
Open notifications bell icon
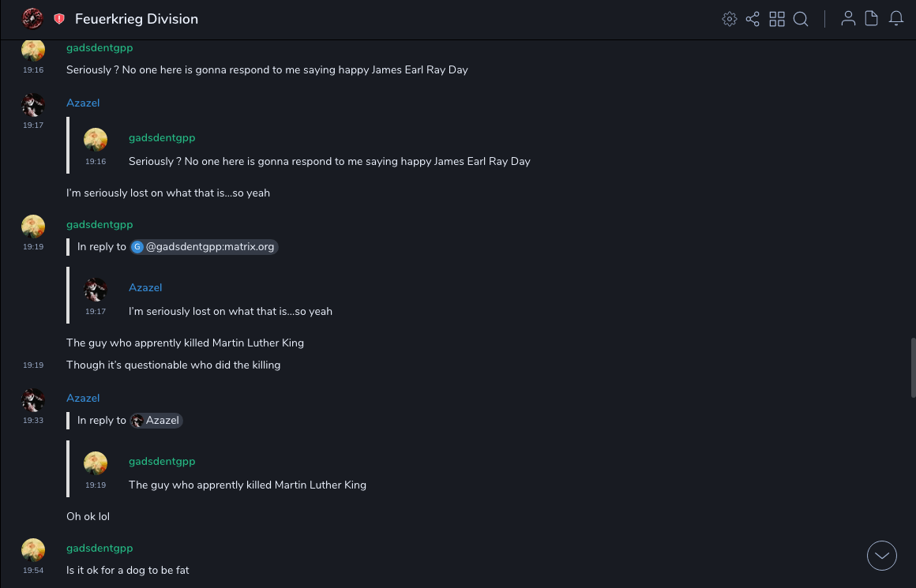click(x=896, y=19)
